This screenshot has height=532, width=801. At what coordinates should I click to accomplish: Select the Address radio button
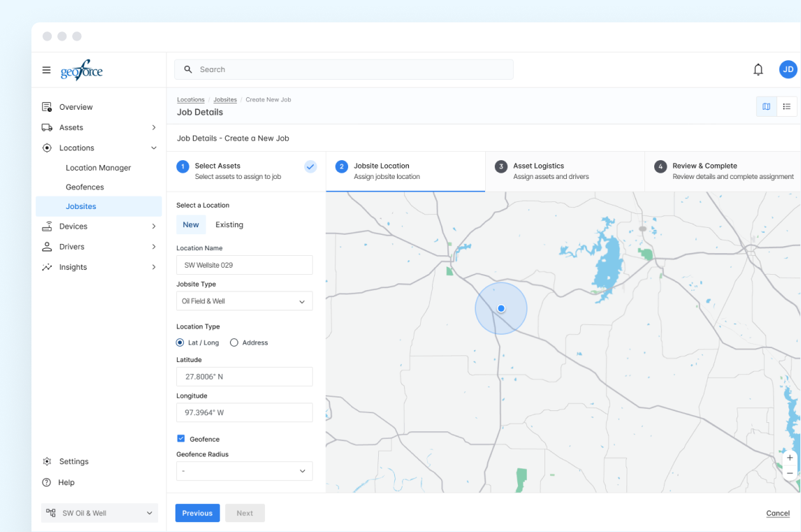[x=234, y=343]
